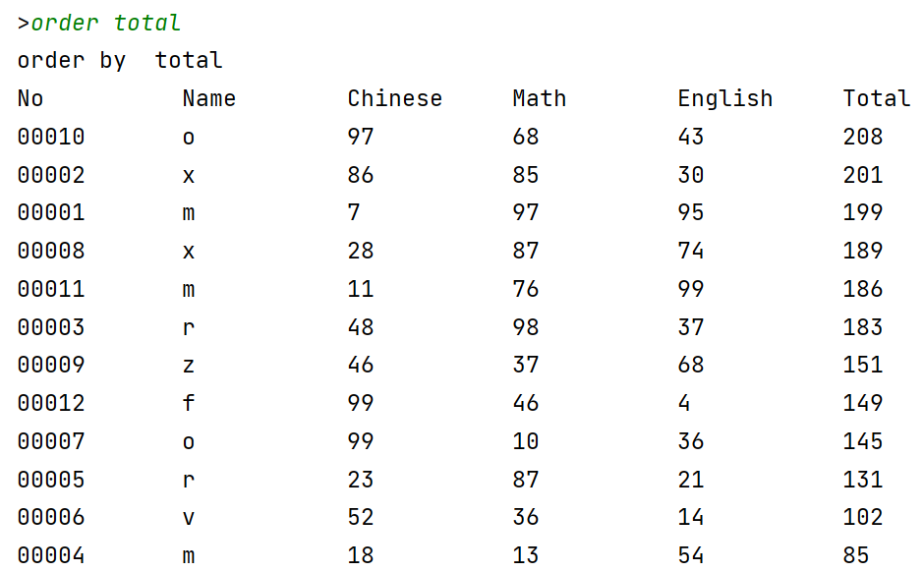Image resolution: width=924 pixels, height=572 pixels.
Task: Click the 'order by total' output line
Action: point(120,61)
